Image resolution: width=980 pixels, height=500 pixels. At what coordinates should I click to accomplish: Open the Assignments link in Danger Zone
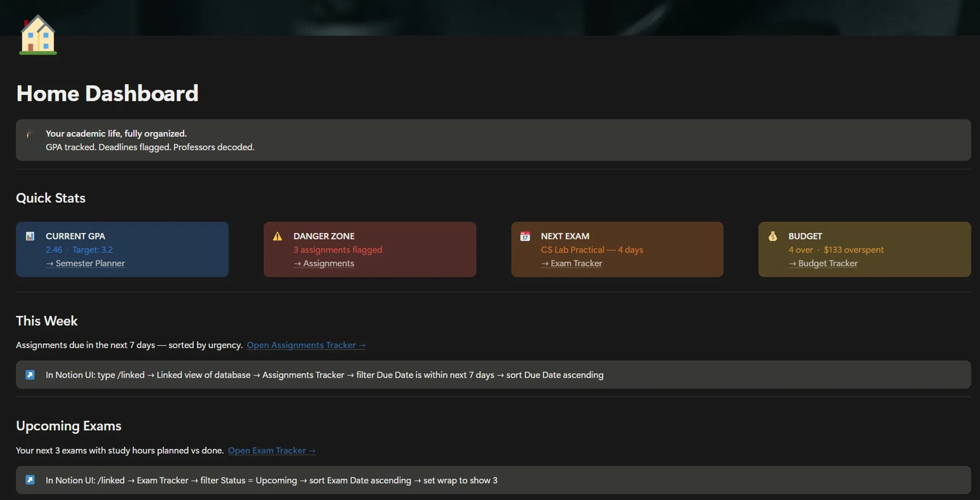coord(324,263)
